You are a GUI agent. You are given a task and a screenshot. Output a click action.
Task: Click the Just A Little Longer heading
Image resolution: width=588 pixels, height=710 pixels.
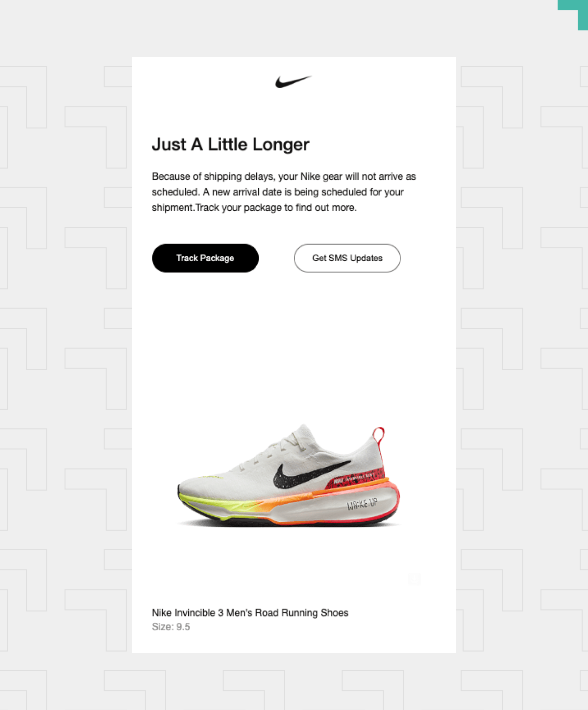[x=230, y=145]
